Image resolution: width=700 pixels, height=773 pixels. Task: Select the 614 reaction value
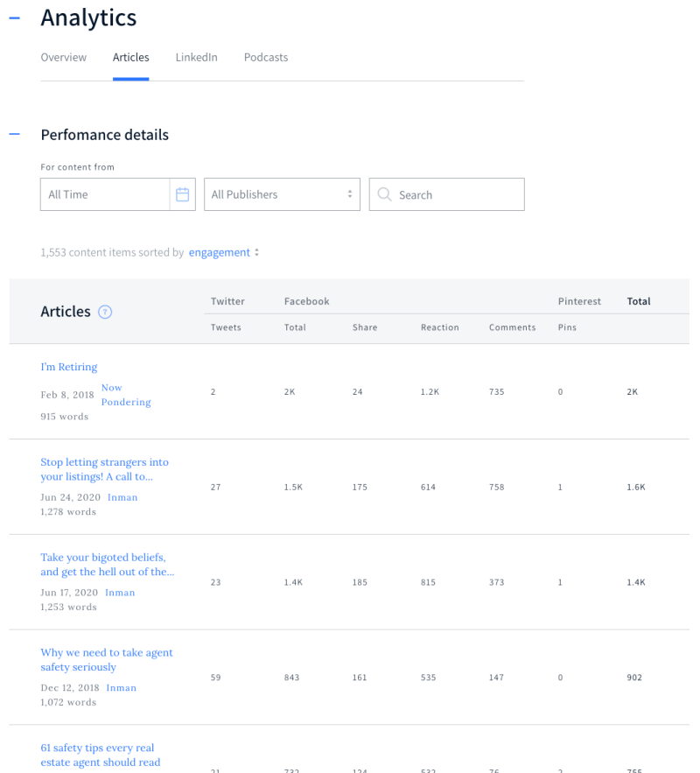pos(428,487)
